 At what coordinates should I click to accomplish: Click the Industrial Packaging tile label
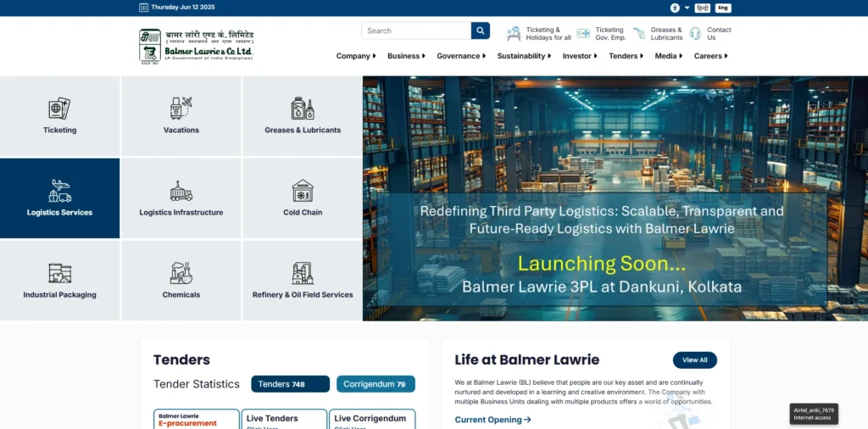[60, 295]
